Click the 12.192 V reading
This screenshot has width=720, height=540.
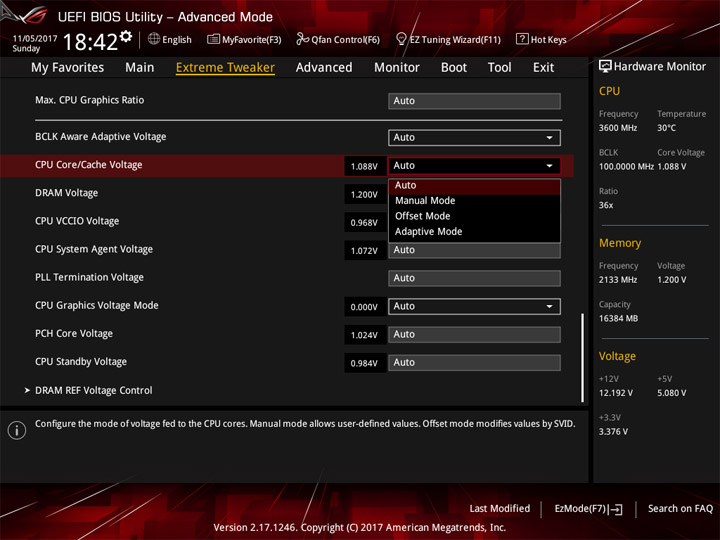pyautogui.click(x=616, y=393)
